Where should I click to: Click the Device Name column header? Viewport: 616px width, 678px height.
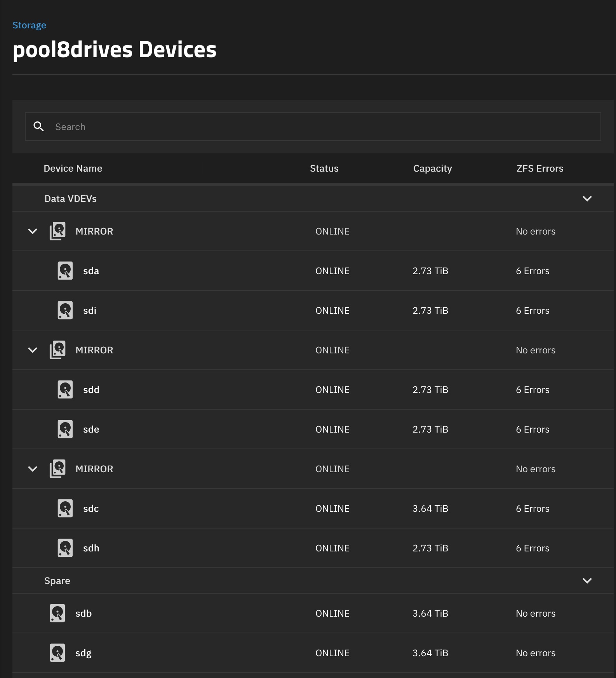point(73,168)
